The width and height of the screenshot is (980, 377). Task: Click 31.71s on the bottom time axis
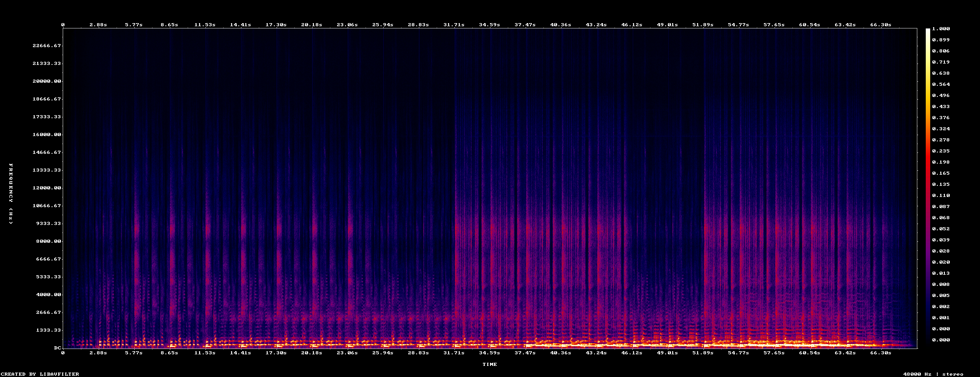click(454, 353)
